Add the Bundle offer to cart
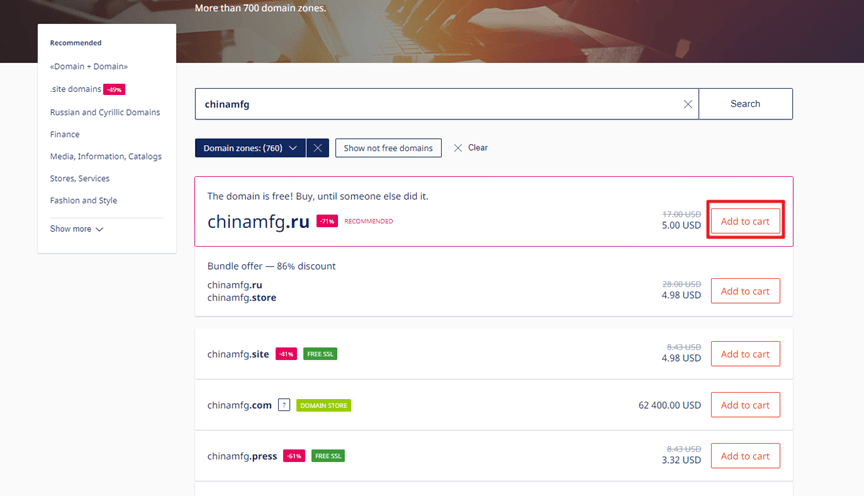This screenshot has height=496, width=864. (745, 291)
